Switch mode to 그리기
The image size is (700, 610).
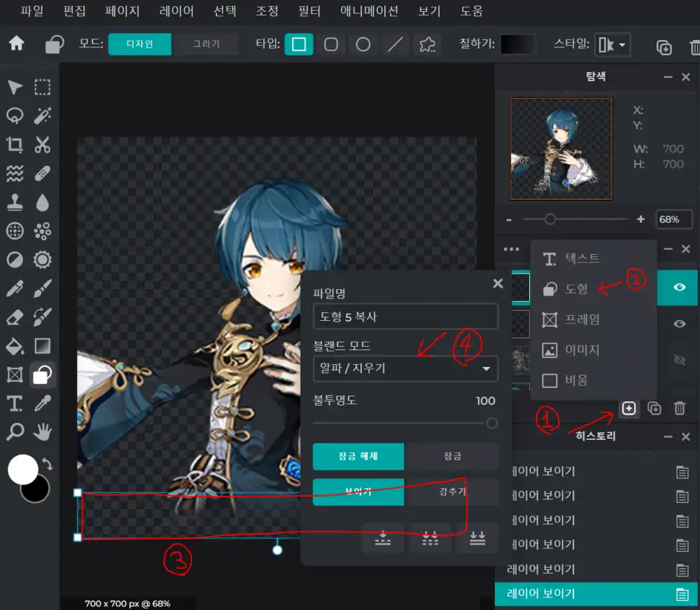point(206,44)
